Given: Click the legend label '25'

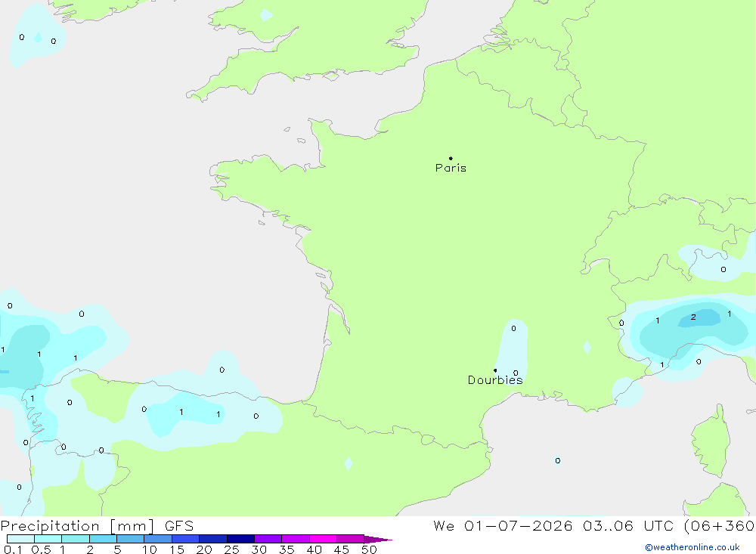Looking at the screenshot, I should coord(231,549).
